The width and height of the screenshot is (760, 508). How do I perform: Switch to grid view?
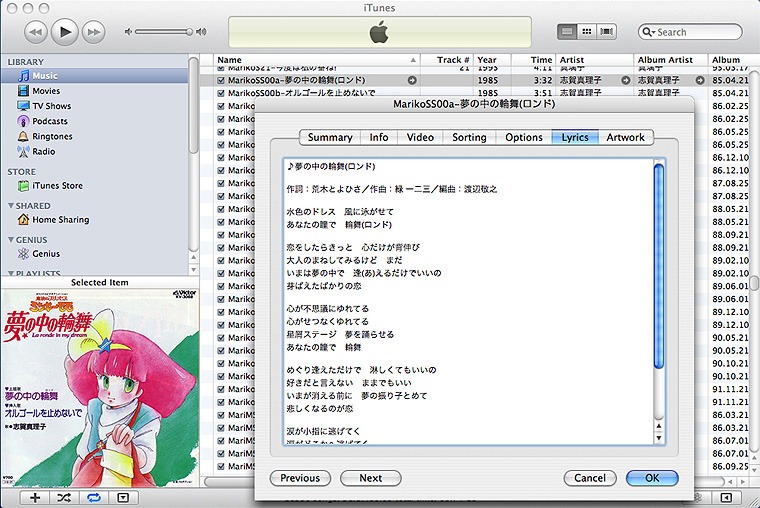click(586, 32)
